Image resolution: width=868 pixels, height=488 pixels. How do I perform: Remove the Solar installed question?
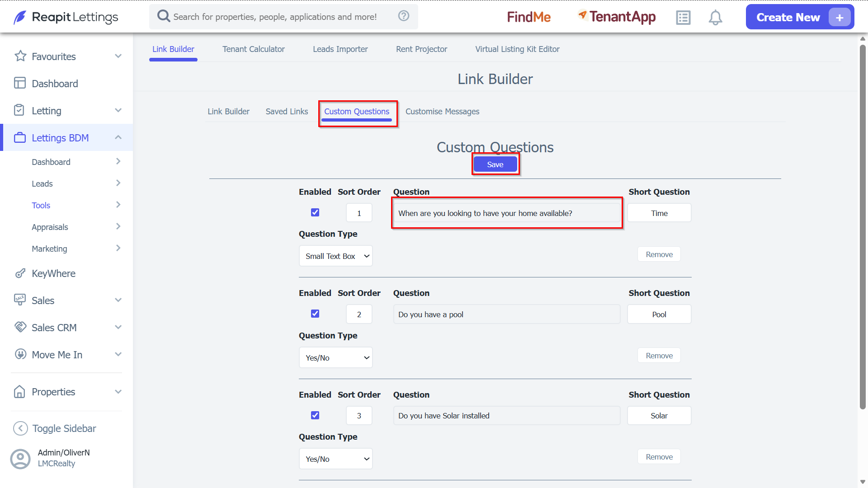coord(659,457)
